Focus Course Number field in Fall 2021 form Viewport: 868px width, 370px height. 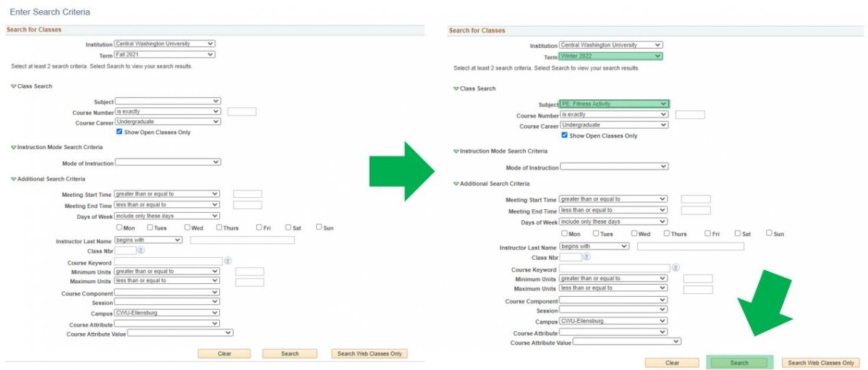[x=242, y=112]
